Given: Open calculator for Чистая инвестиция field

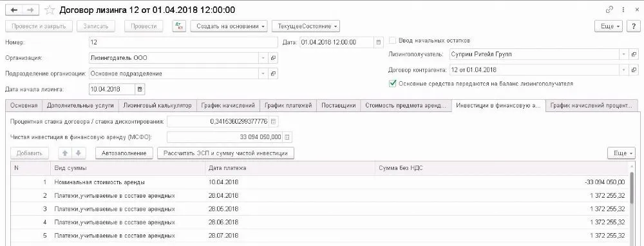Looking at the screenshot, I should (287, 137).
